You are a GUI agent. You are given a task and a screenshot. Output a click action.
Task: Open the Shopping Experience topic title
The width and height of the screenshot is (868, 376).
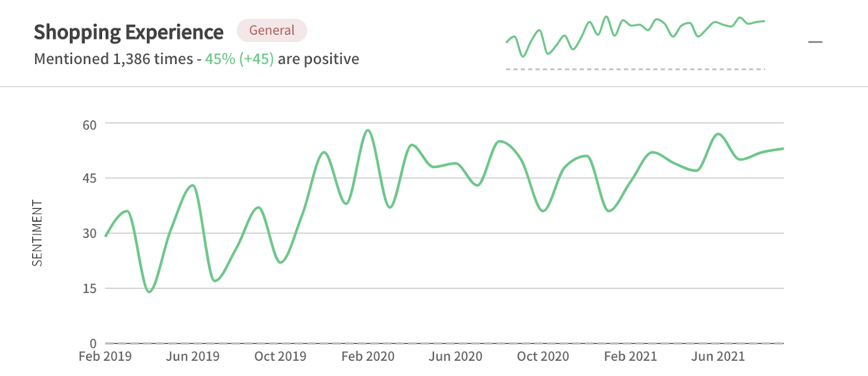pos(129,32)
